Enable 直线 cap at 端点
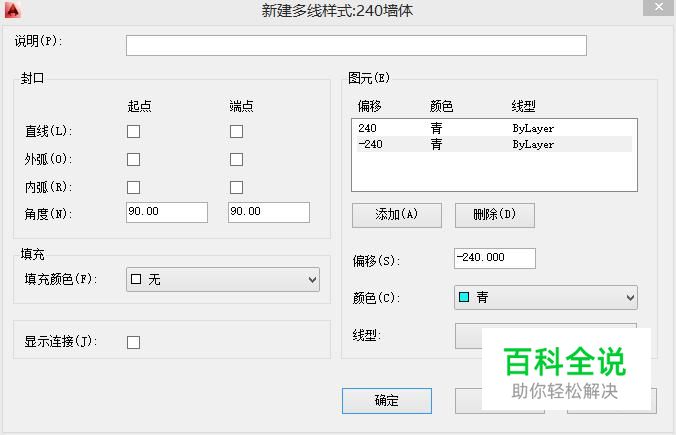676x435 pixels. [236, 131]
